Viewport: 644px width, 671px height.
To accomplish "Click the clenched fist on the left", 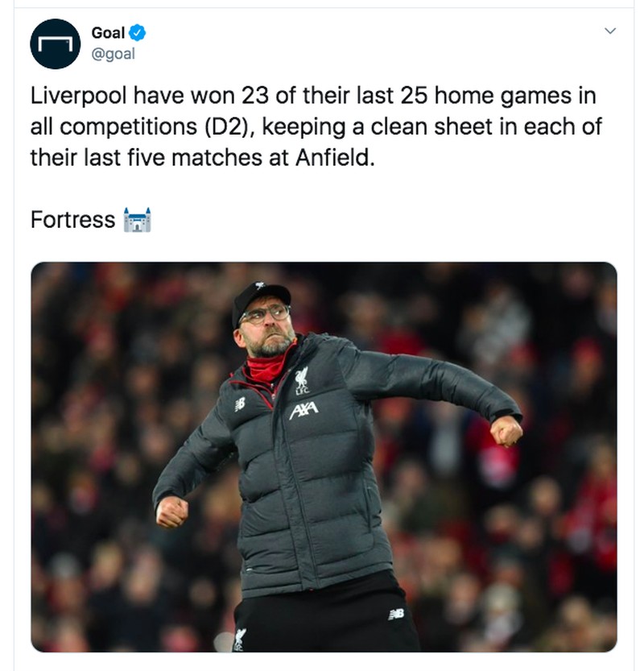I will 172,512.
